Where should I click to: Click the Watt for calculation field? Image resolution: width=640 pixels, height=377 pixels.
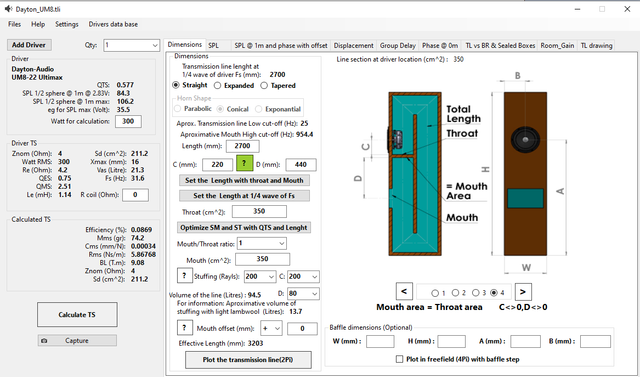pyautogui.click(x=128, y=121)
